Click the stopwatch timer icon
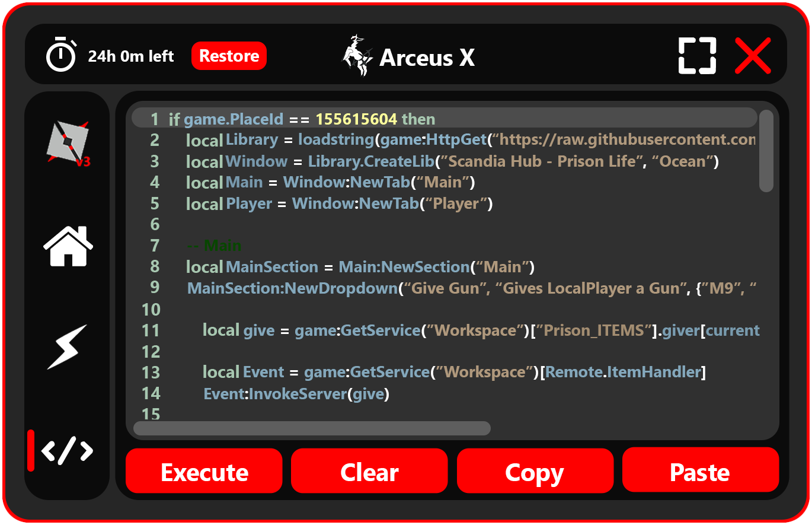 (x=61, y=55)
